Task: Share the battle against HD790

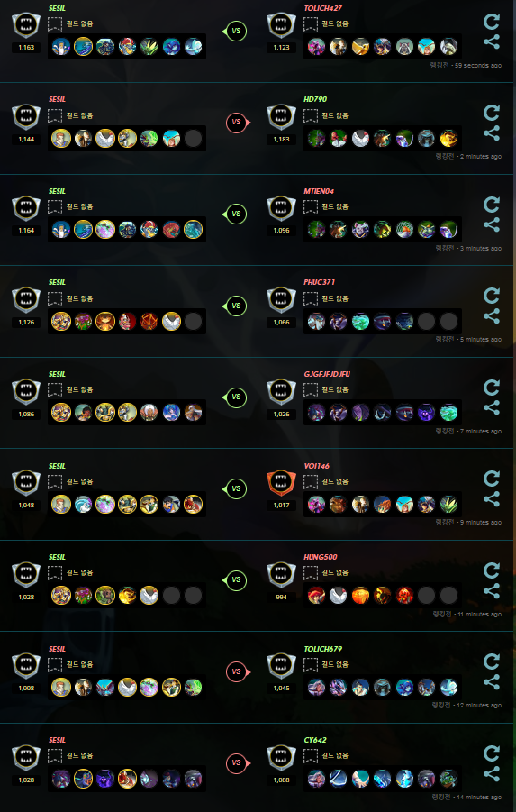Action: [492, 133]
